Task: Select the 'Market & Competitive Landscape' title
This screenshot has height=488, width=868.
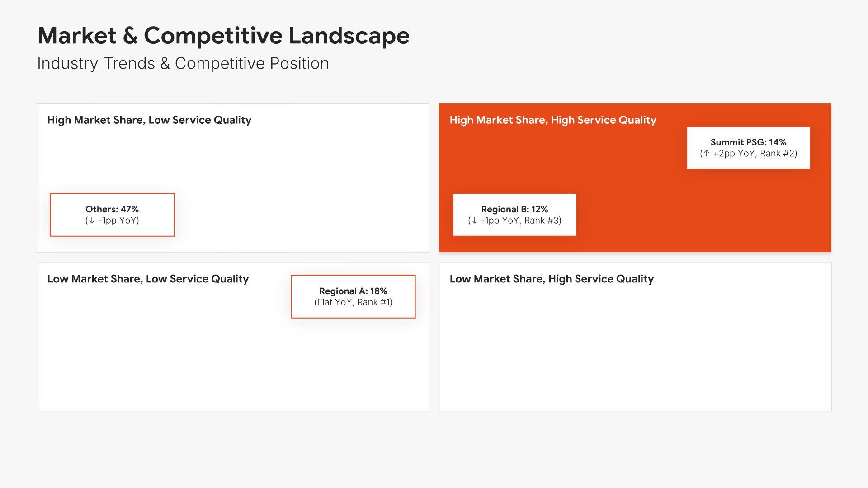Action: [223, 36]
